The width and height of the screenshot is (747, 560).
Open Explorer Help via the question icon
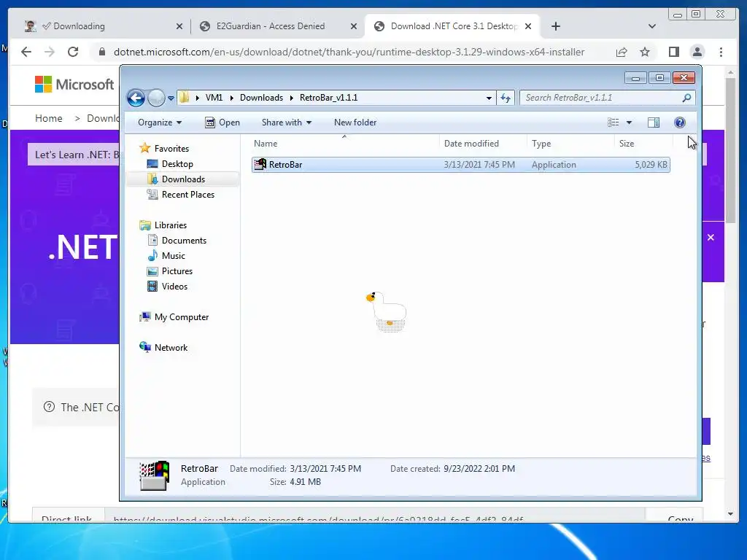680,122
